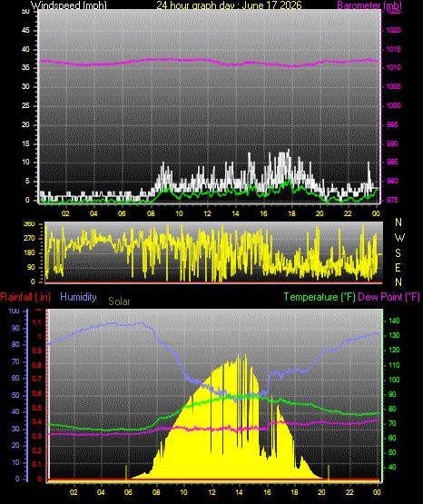Click the "Temperature (°F)" legend label
This screenshot has height=504, width=423.
click(x=320, y=297)
